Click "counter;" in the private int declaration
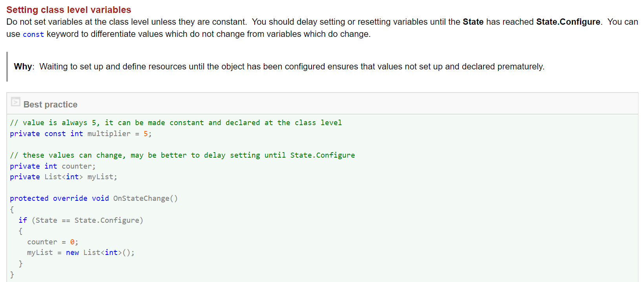This screenshot has height=282, width=644. [x=78, y=166]
